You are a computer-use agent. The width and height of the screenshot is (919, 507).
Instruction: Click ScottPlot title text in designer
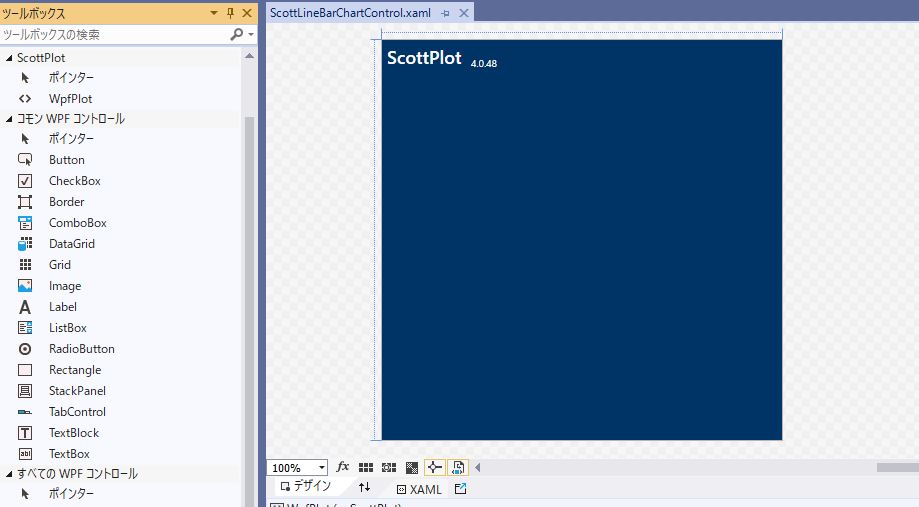424,58
